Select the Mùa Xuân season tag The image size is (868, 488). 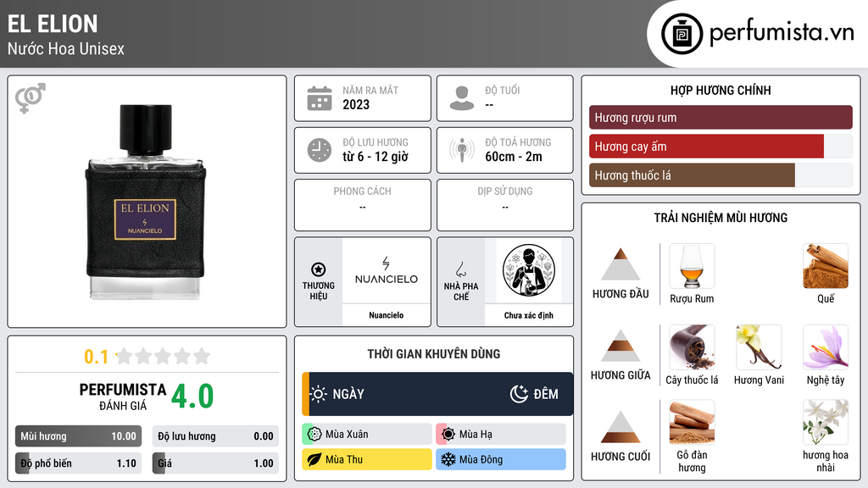tap(367, 435)
